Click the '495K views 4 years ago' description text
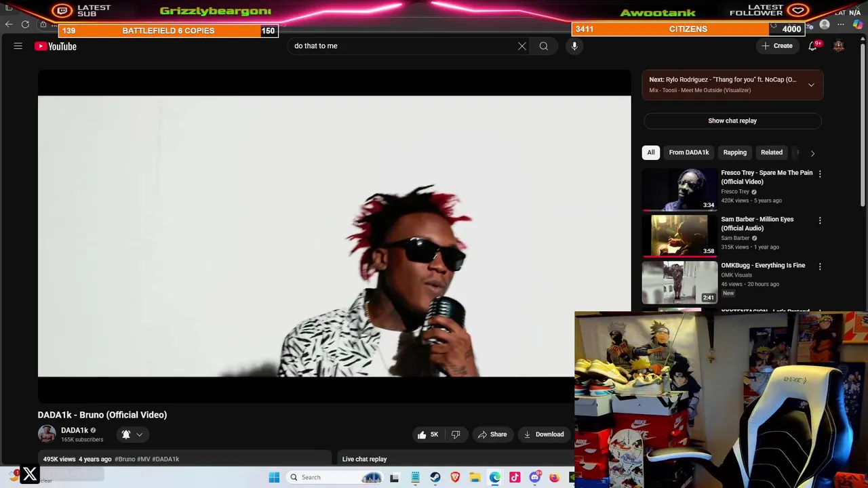 pos(77,460)
